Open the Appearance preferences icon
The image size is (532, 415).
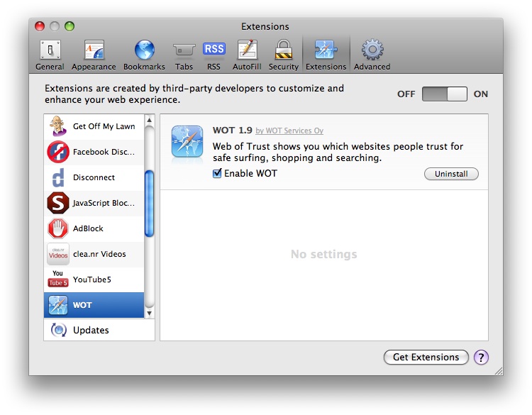point(94,50)
